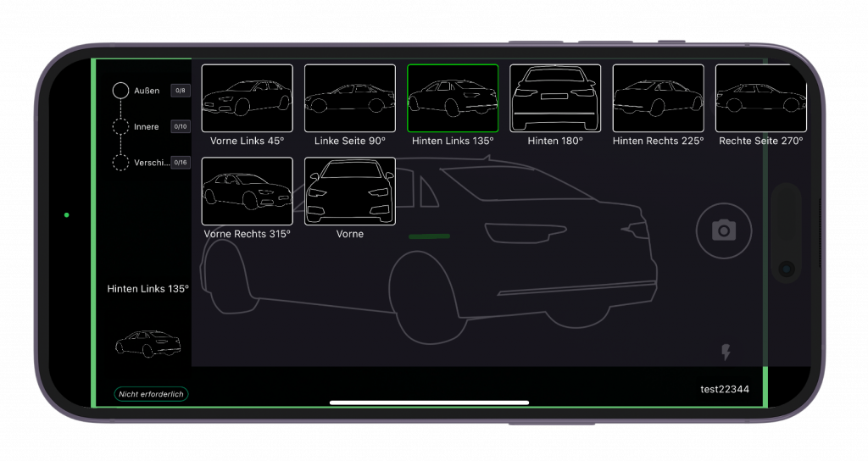This screenshot has height=461, width=868.
Task: Select the Innere step circle
Action: pyautogui.click(x=121, y=126)
